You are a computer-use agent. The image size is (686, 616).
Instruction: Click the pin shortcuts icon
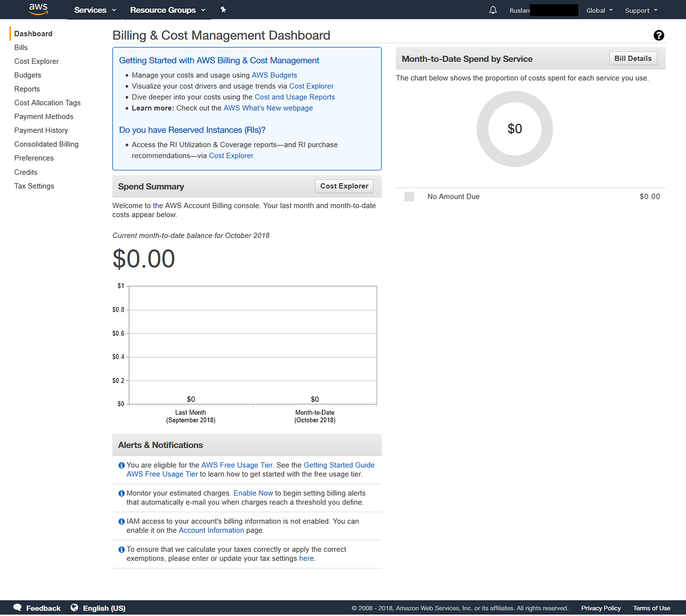pyautogui.click(x=223, y=10)
